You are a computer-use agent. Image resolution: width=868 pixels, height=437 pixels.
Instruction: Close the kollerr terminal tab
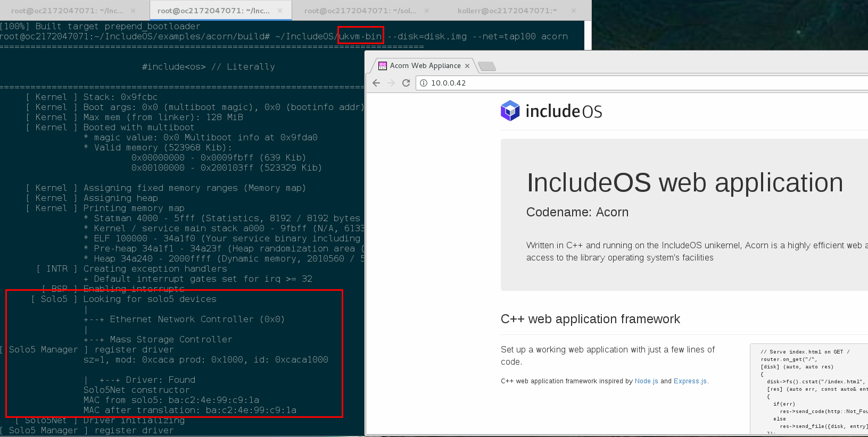click(574, 11)
